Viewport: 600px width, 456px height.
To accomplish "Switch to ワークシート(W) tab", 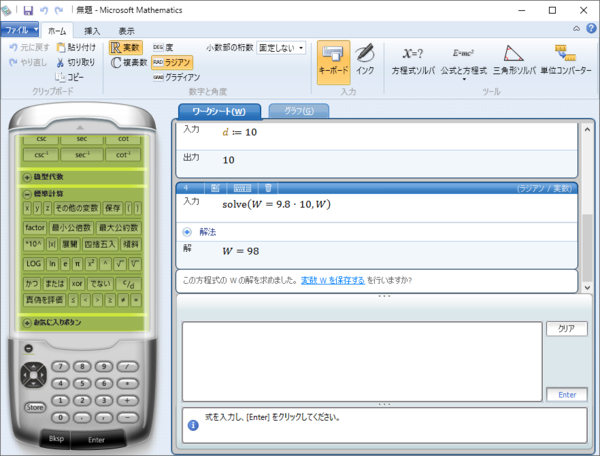I will pyautogui.click(x=219, y=111).
